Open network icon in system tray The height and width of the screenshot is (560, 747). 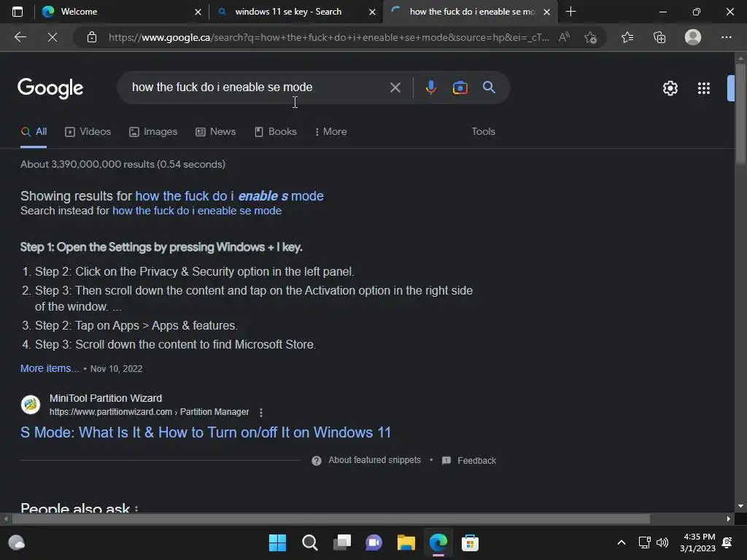[645, 542]
